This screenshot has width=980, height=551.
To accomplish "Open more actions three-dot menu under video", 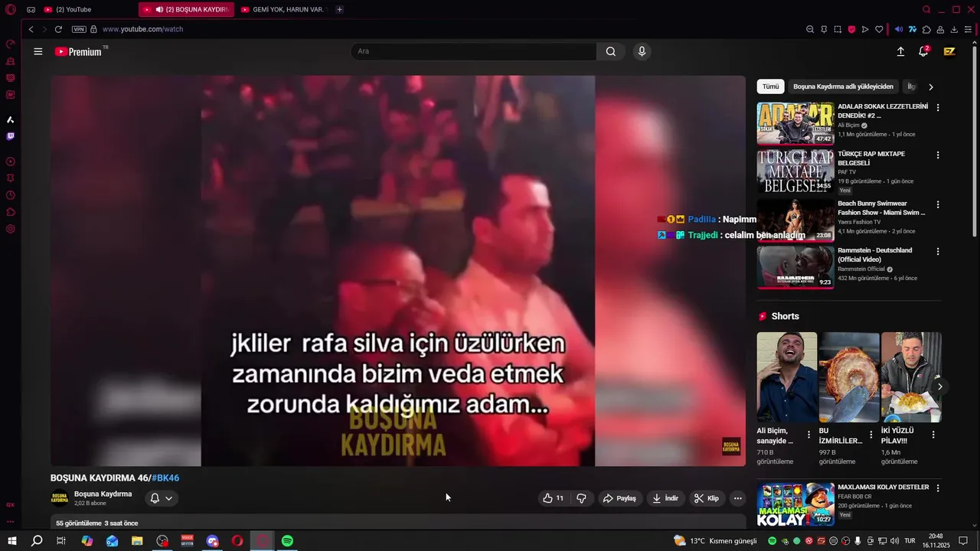I will point(737,498).
